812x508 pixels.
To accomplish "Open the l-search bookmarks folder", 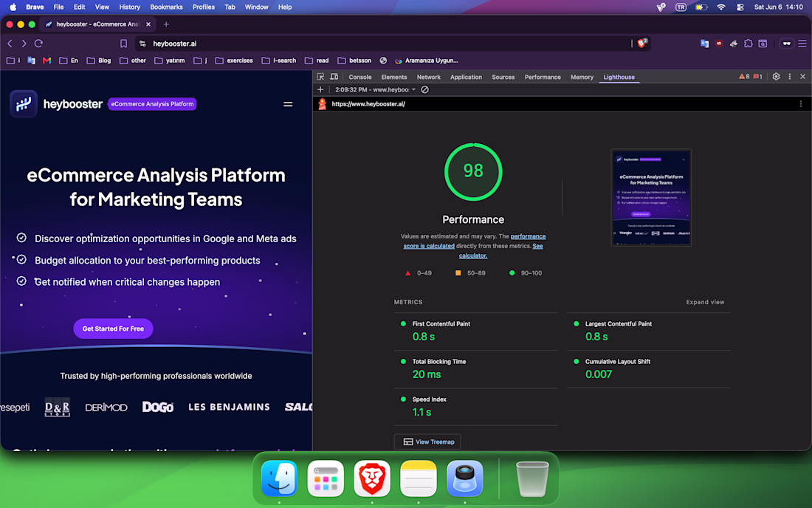I will (278, 61).
